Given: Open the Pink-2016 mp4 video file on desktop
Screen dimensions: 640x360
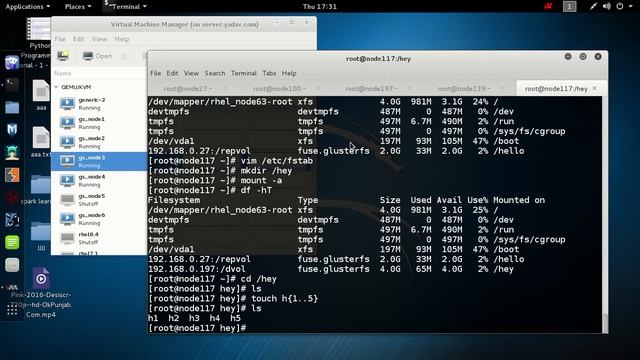Looking at the screenshot, I should coord(41,292).
